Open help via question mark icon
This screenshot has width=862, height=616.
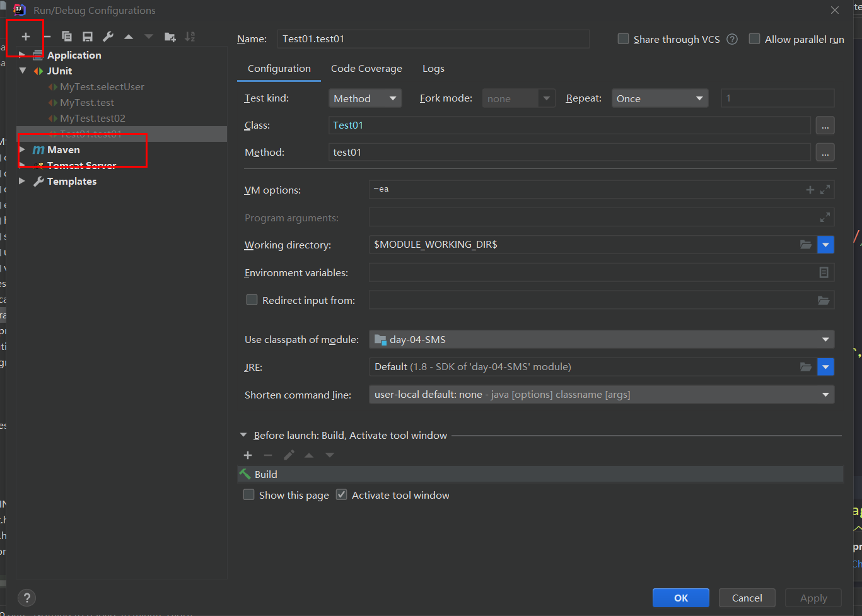[x=26, y=598]
